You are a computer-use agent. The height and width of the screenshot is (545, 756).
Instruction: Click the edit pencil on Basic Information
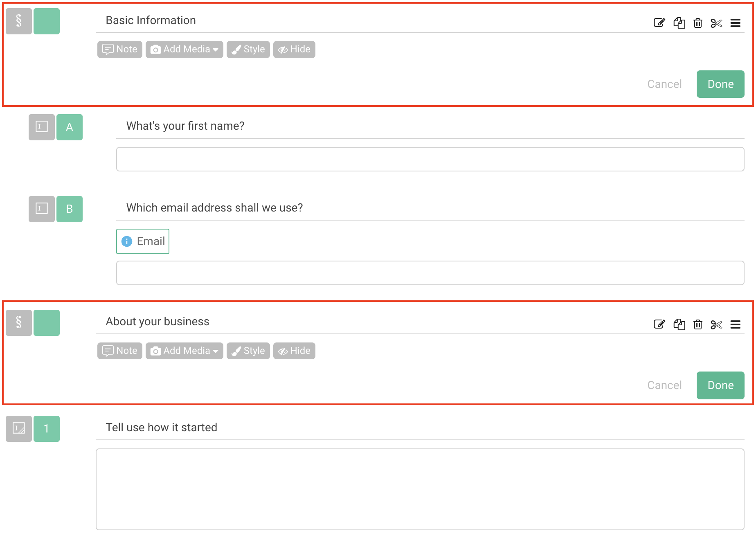click(x=659, y=23)
